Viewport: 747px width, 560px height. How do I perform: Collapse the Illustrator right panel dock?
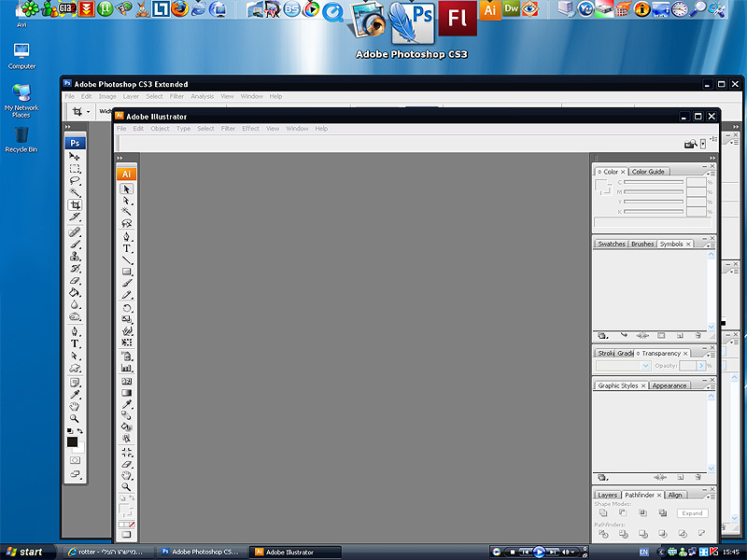712,158
